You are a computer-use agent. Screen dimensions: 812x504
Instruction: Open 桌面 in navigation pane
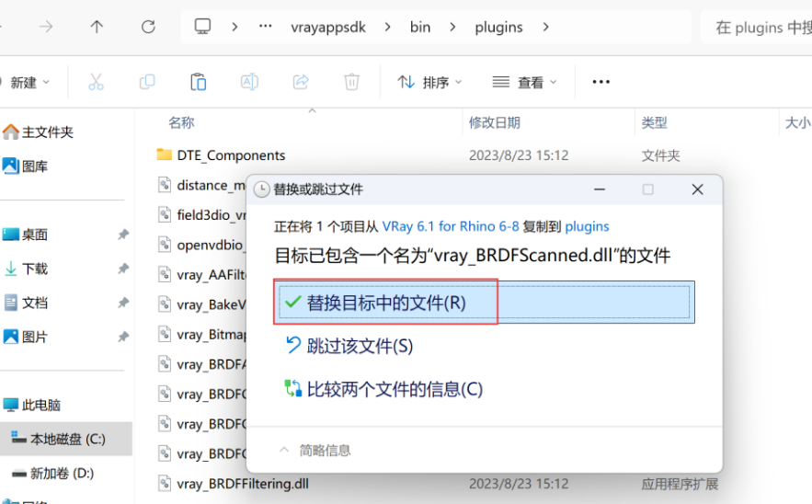pos(26,235)
